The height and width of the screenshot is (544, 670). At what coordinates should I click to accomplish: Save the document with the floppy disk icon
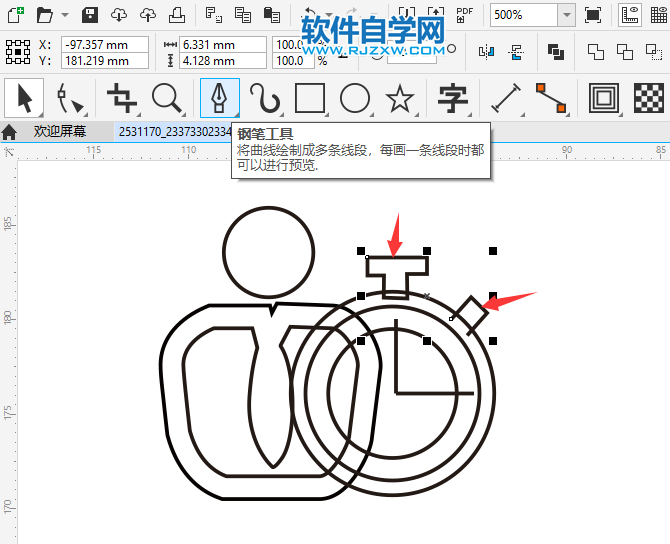(90, 15)
